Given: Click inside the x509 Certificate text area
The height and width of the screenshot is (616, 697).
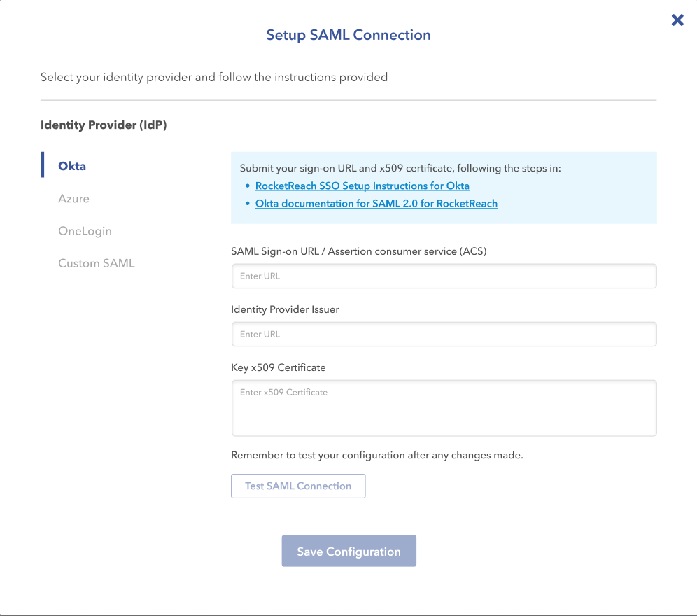Looking at the screenshot, I should [444, 408].
